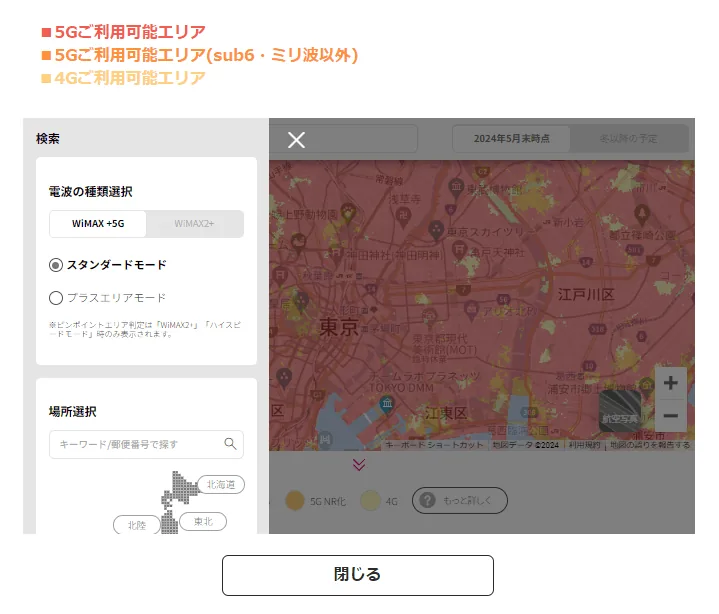This screenshot has width=719, height=614.
Task: Click the 閉じる button
Action: pyautogui.click(x=358, y=575)
